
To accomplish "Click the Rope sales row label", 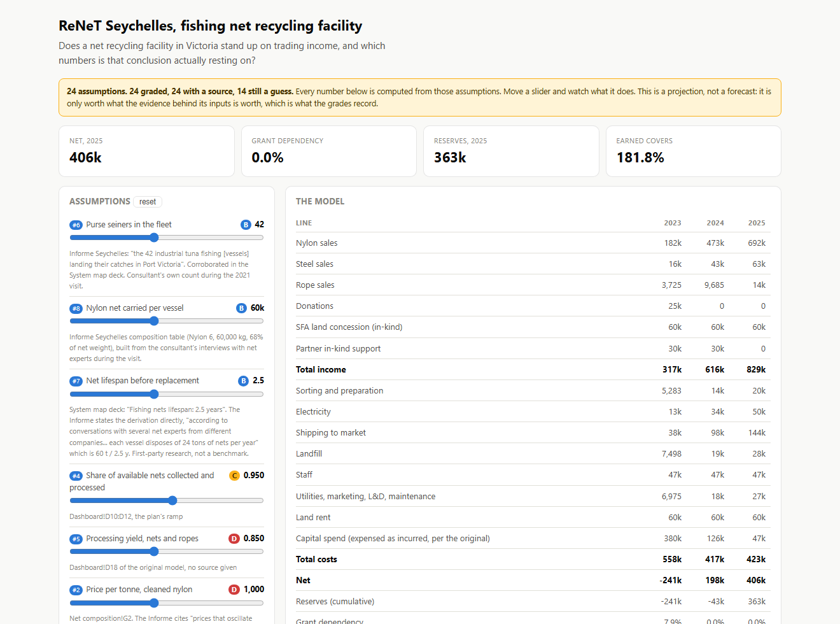I will tap(315, 285).
